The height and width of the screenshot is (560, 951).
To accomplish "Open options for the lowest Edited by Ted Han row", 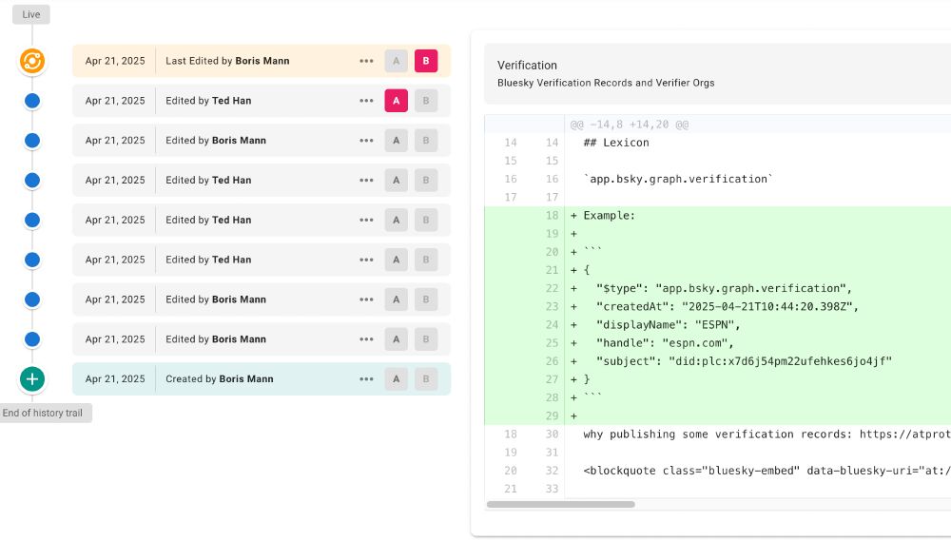I will pos(366,260).
